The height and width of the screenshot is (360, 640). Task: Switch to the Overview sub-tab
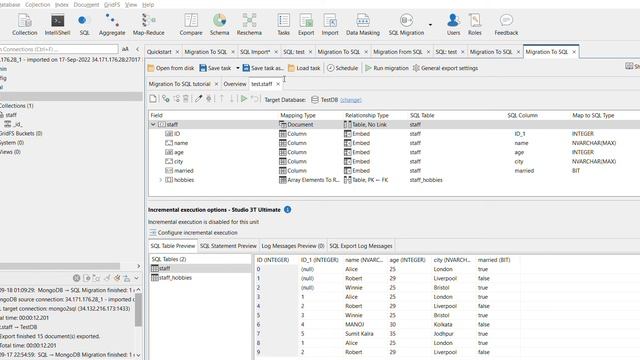pos(235,84)
